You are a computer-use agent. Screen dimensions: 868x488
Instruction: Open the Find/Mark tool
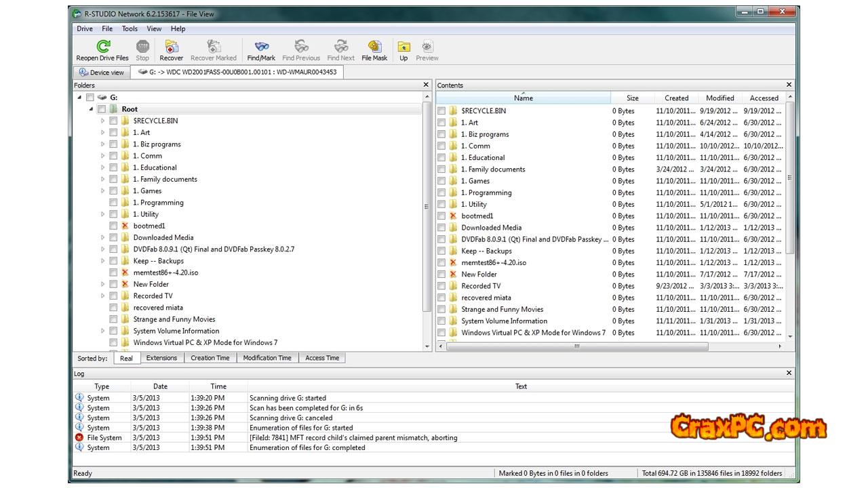[261, 47]
